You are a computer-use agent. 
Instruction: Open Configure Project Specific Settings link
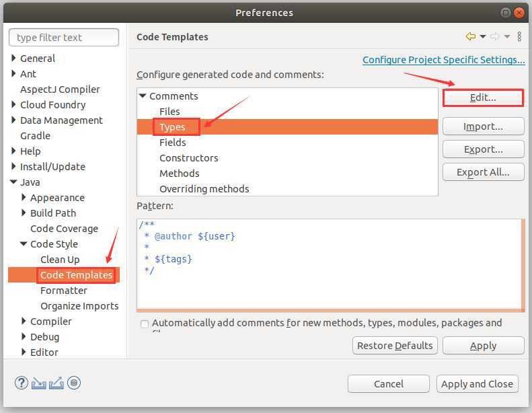(x=443, y=60)
